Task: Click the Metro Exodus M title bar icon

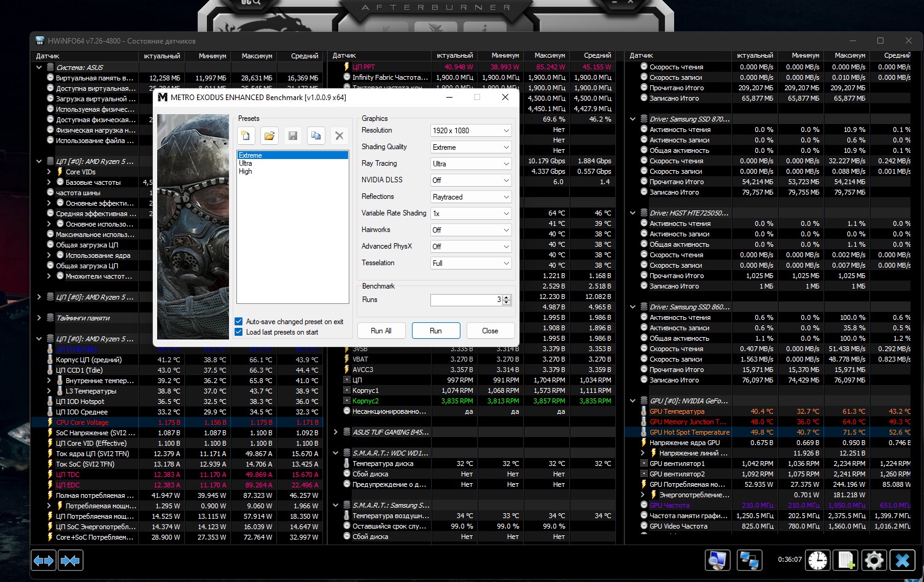Action: pos(163,97)
